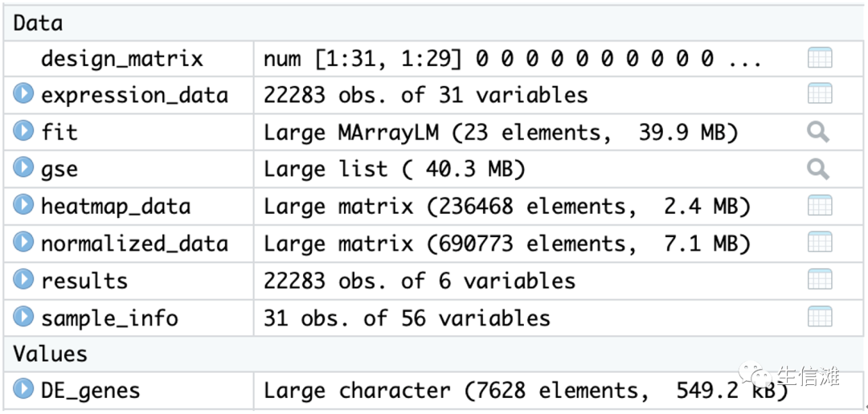Expand the fit object arrow
Viewport: 868px width, 414px height.
click(x=23, y=132)
